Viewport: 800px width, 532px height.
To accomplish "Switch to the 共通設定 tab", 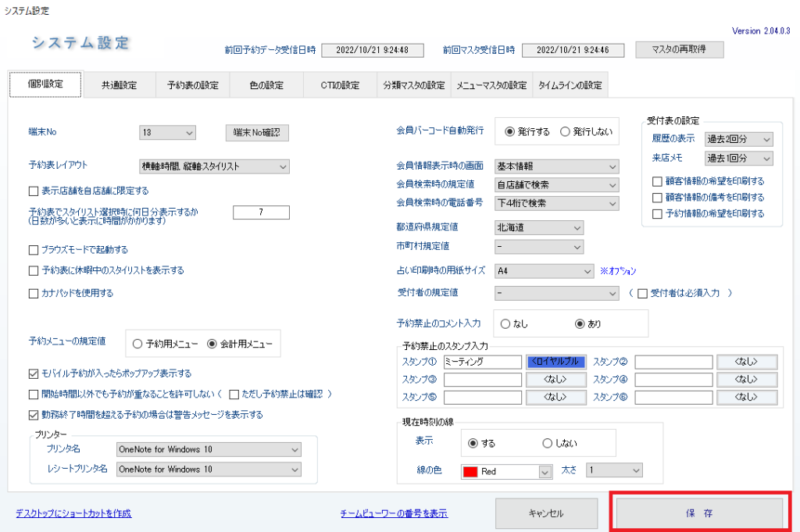I will pos(119,85).
